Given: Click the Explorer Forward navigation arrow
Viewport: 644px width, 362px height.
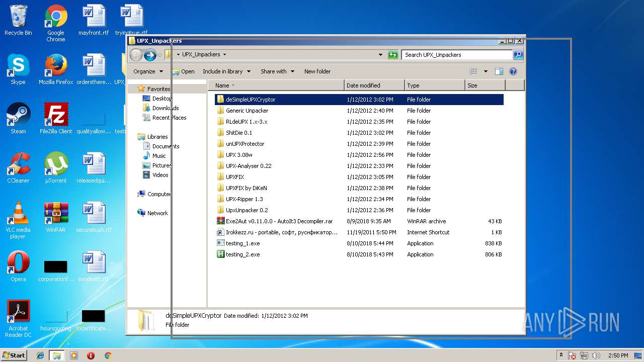Looking at the screenshot, I should 150,55.
